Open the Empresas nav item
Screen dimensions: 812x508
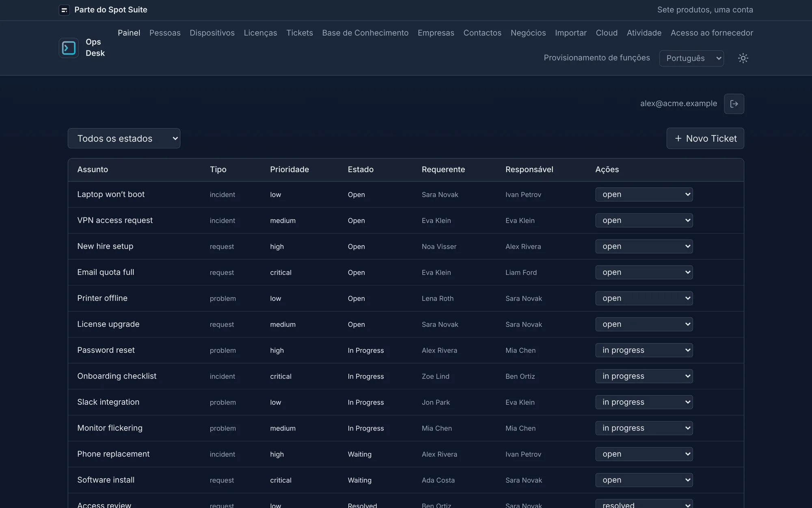pos(436,33)
